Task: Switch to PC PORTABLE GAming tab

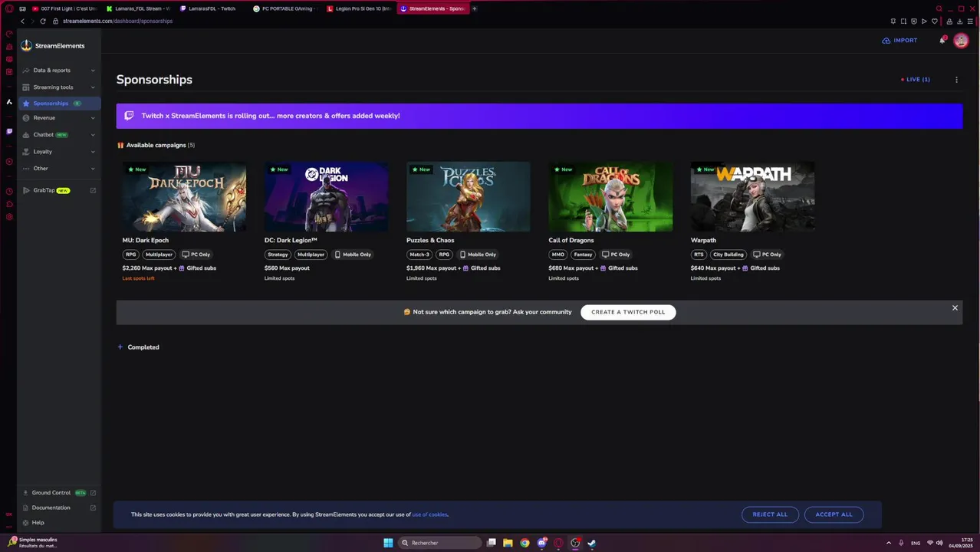Action: coord(285,8)
